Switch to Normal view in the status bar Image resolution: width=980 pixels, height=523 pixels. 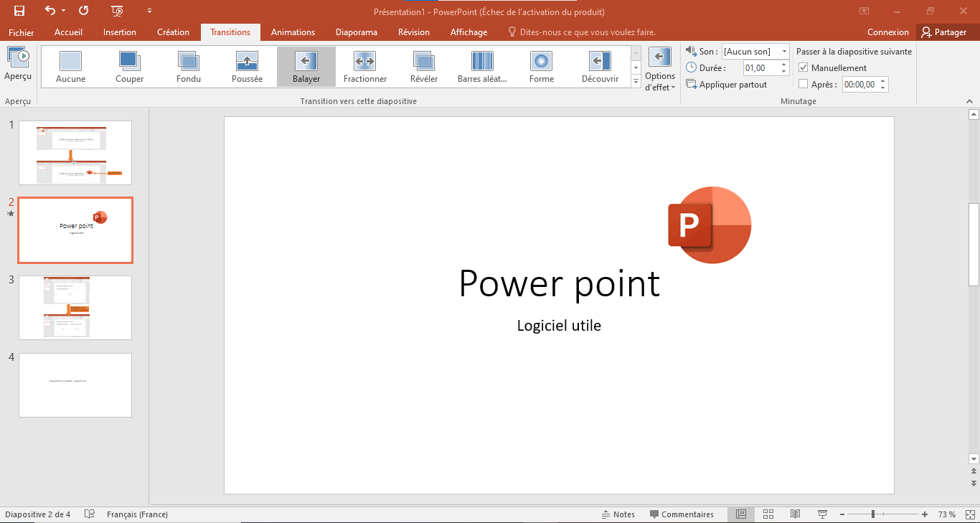pyautogui.click(x=741, y=514)
